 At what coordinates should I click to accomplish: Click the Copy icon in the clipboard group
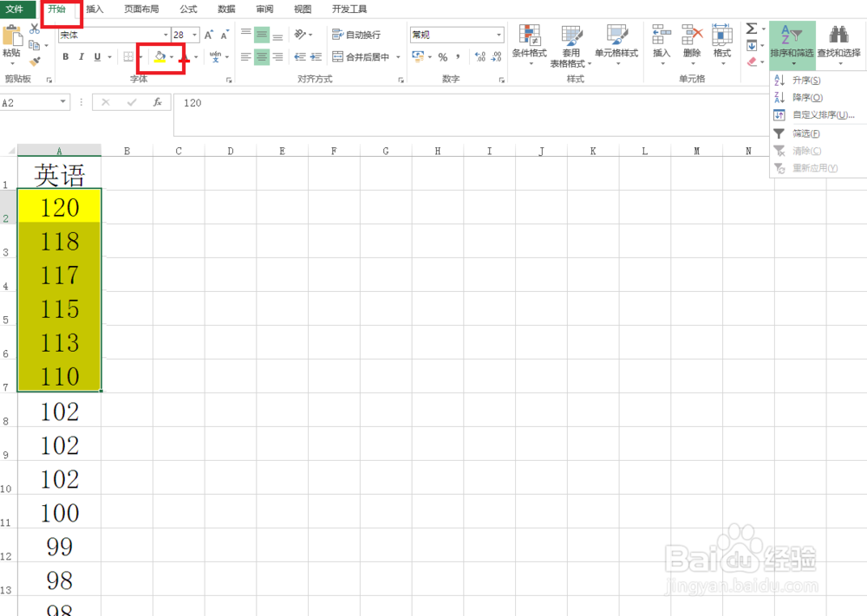pyautogui.click(x=35, y=45)
